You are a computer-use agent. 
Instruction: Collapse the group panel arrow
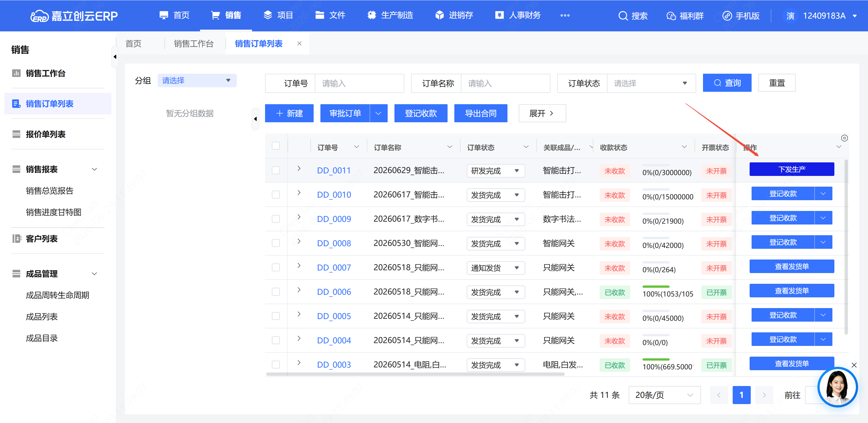(255, 119)
